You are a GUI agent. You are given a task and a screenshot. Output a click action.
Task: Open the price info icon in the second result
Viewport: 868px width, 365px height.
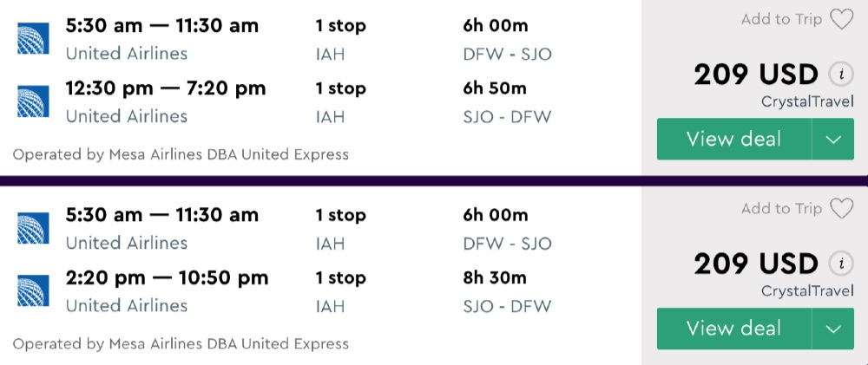point(839,264)
